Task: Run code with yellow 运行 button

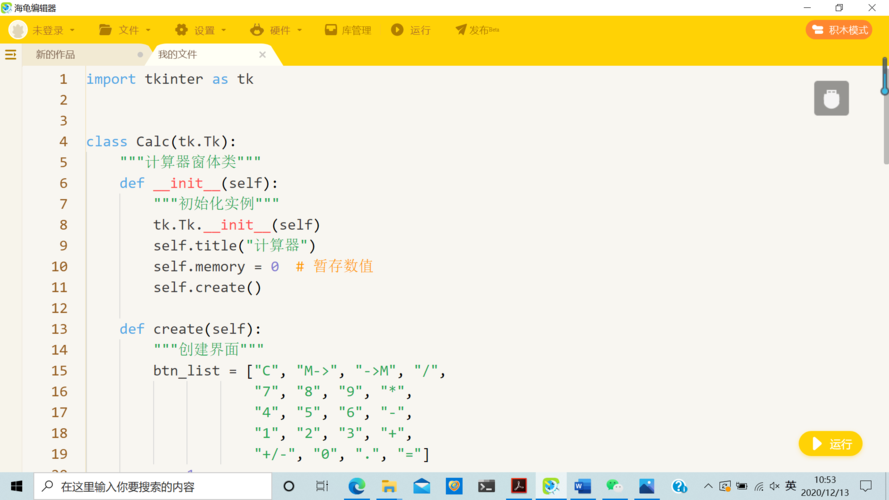Action: [831, 444]
